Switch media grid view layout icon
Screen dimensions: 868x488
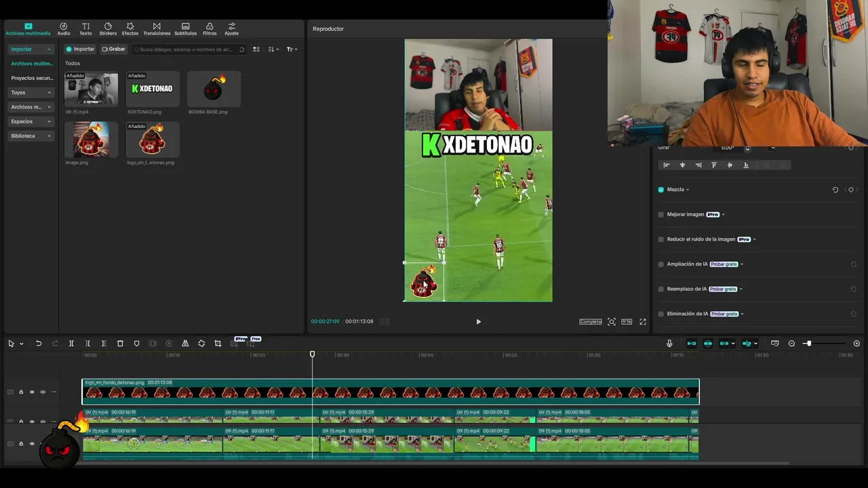coord(256,49)
